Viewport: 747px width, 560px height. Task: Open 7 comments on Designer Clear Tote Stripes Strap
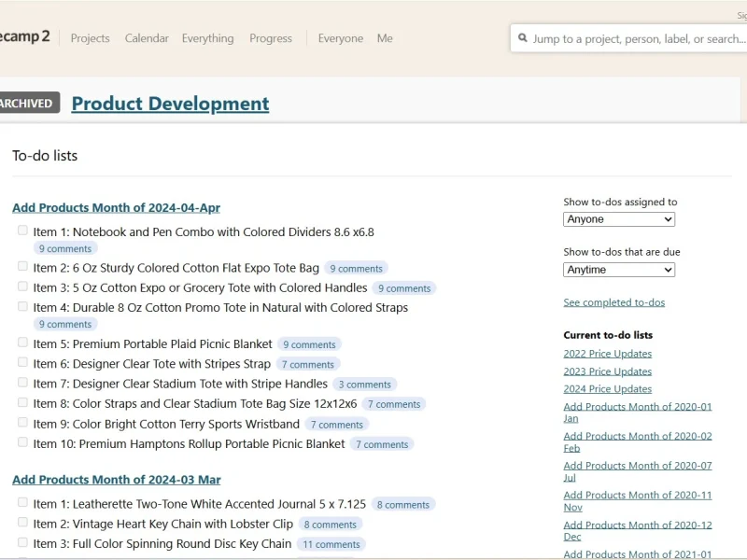pos(308,365)
